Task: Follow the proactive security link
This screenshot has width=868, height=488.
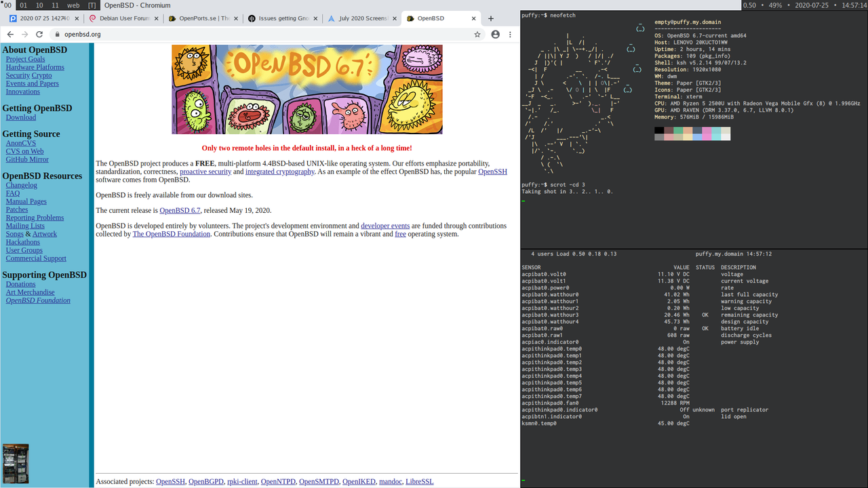Action: click(x=205, y=171)
